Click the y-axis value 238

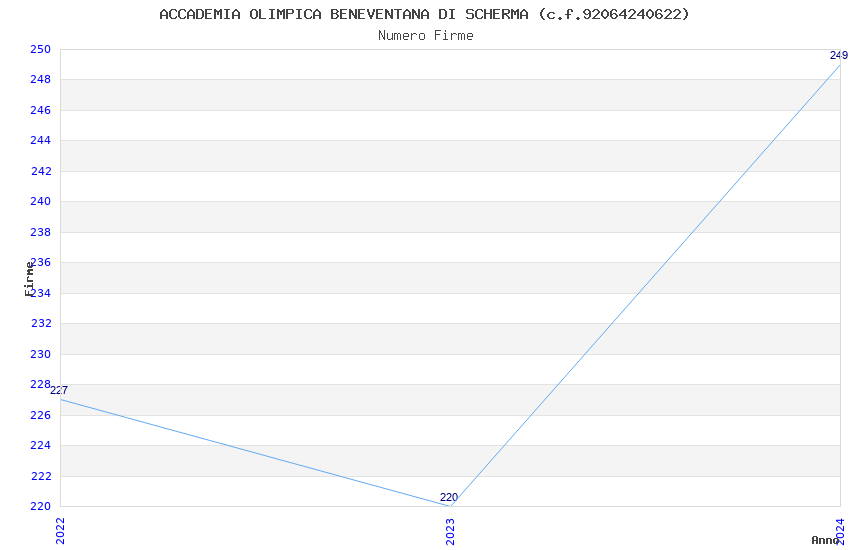(41, 232)
